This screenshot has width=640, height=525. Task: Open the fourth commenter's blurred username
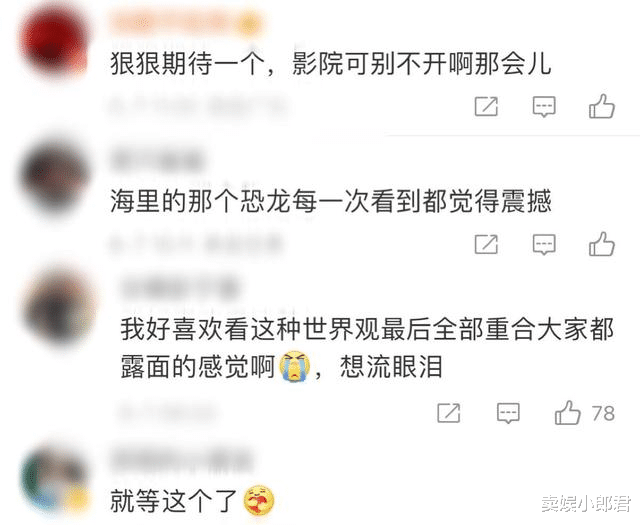(x=182, y=460)
